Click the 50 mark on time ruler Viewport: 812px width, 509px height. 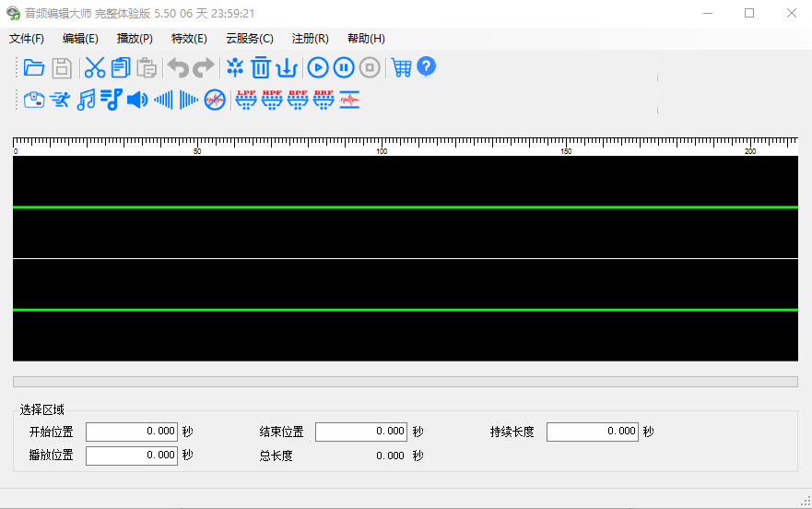197,151
